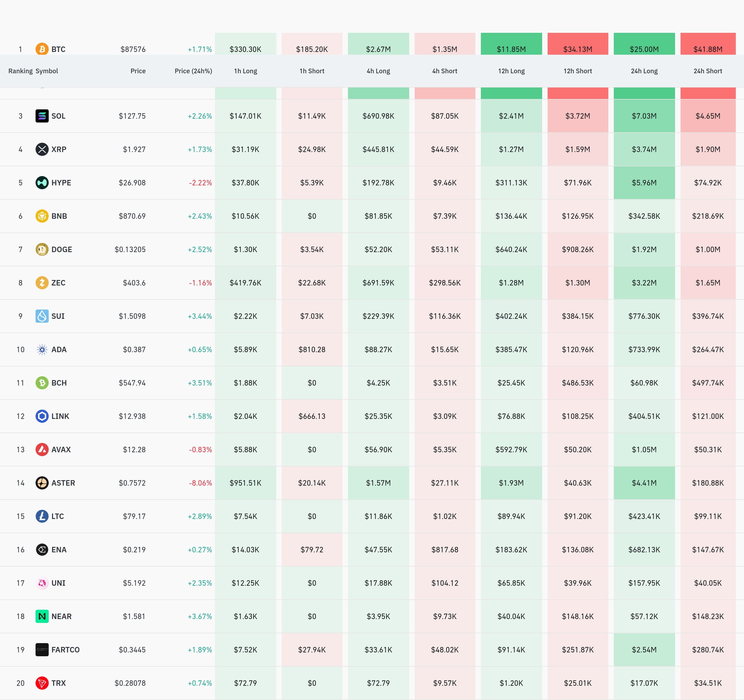Click the HYPE coin icon
Image resolution: width=744 pixels, height=700 pixels.
click(42, 183)
